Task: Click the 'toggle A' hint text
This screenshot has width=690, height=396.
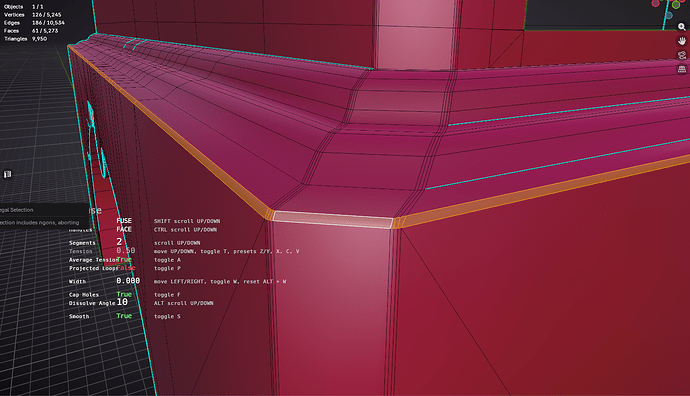Action: pos(167,260)
